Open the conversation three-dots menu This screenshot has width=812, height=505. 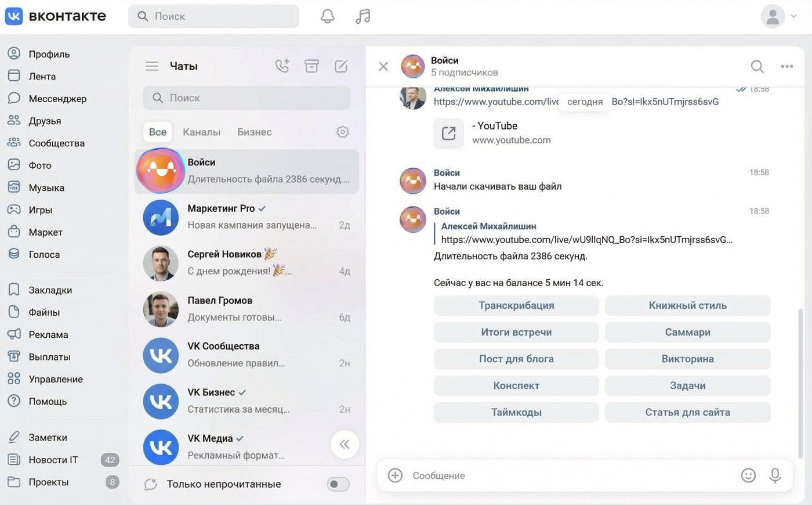point(787,66)
